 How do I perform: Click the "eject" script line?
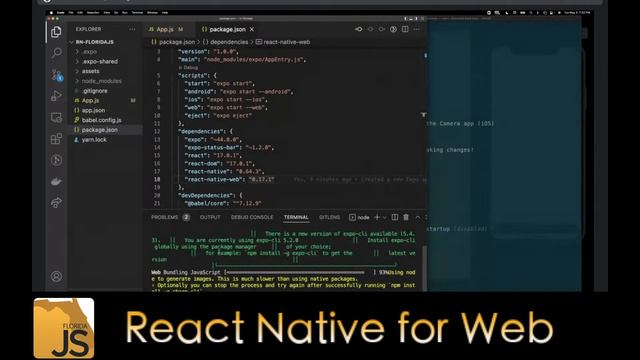(x=218, y=116)
